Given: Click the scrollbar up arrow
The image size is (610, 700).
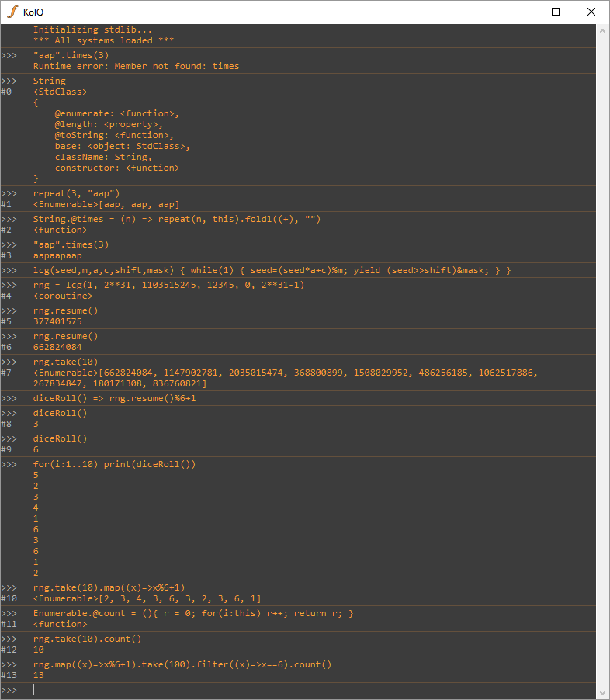Looking at the screenshot, I should [602, 30].
